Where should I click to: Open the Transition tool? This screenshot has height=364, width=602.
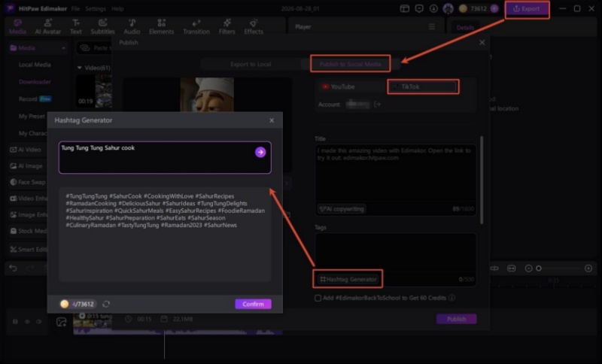coord(196,27)
